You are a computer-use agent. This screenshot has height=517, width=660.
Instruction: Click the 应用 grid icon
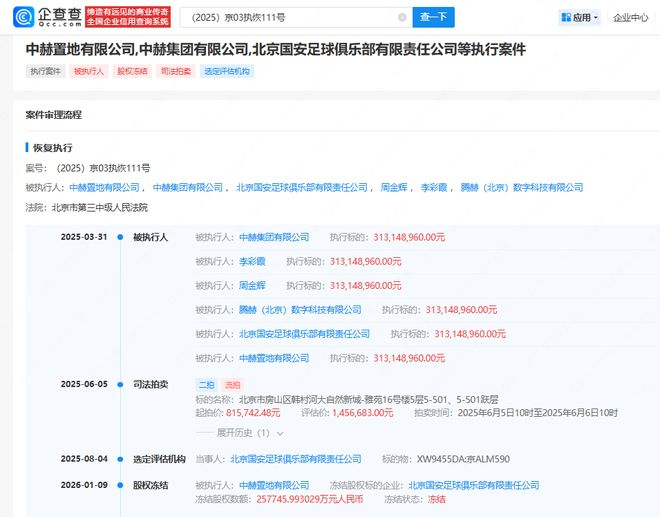pyautogui.click(x=565, y=17)
